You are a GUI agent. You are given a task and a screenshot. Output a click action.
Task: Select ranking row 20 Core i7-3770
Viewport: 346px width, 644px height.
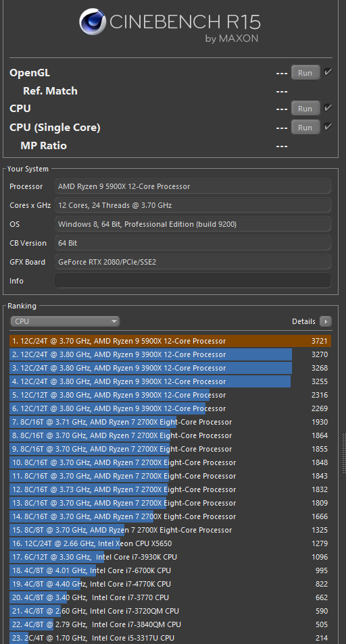coord(170,597)
